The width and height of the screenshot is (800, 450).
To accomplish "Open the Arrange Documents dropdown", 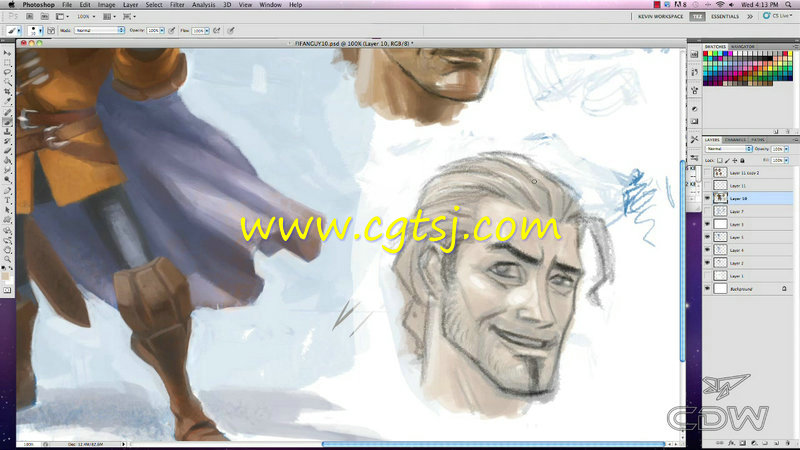I will point(109,16).
